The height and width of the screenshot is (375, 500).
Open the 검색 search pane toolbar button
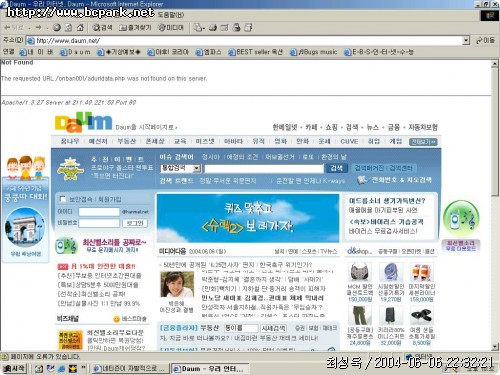pos(102,28)
